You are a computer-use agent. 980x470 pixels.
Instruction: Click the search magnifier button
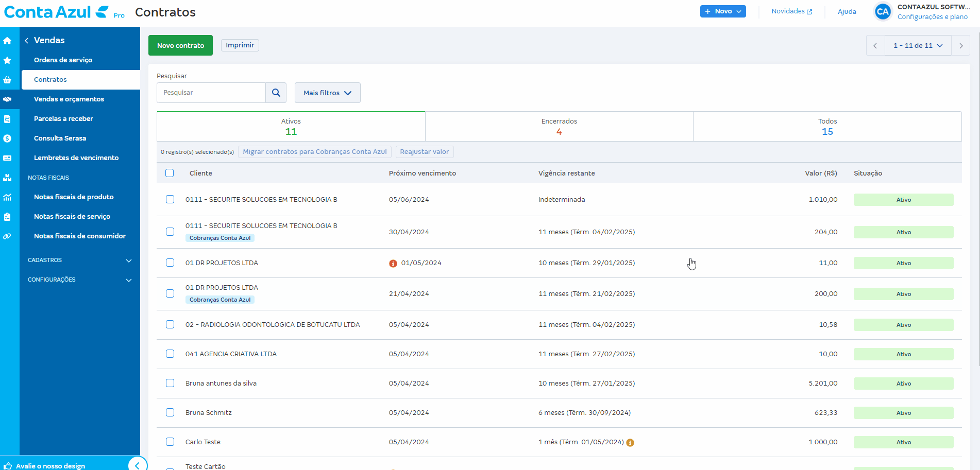pos(276,93)
